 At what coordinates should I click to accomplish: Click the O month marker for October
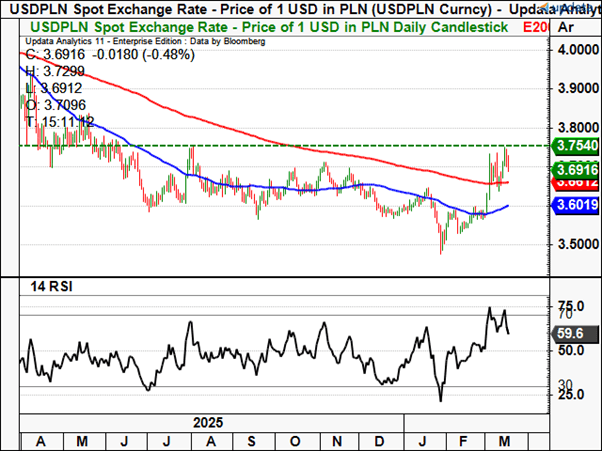pyautogui.click(x=295, y=440)
